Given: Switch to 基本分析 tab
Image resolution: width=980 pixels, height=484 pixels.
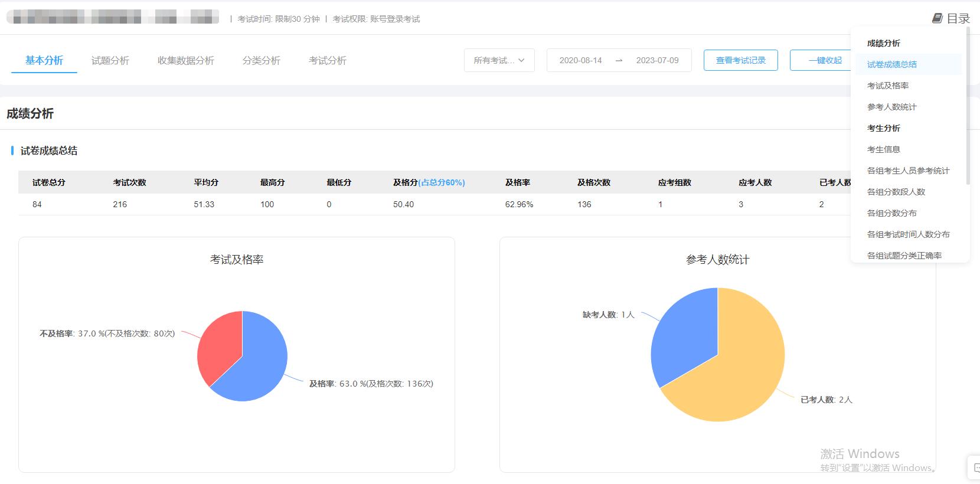Looking at the screenshot, I should [44, 60].
